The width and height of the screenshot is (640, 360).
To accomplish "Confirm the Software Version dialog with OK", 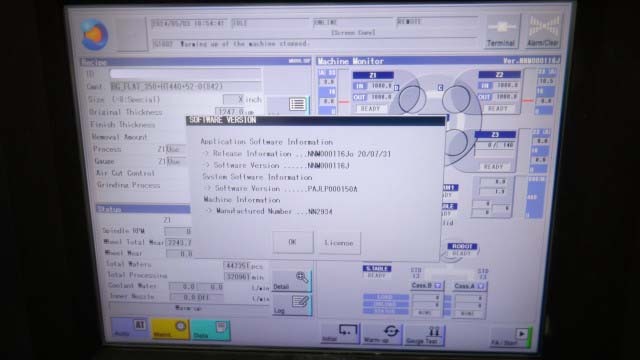I will (x=293, y=242).
